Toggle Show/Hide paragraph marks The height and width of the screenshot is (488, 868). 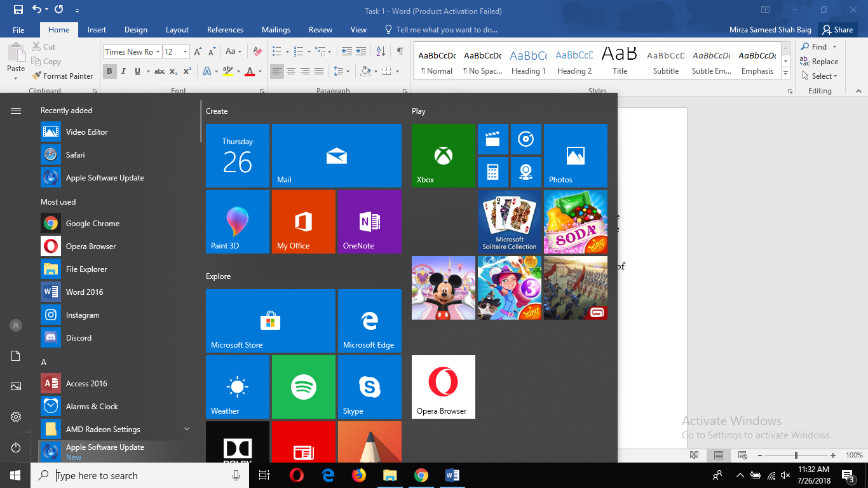400,51
